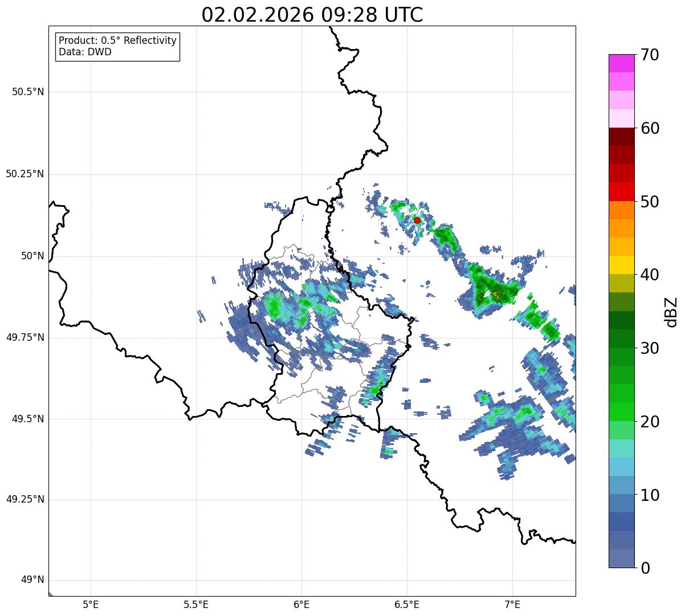The image size is (685, 616).
Task: Click the longitude label 6°E
Action: [302, 604]
